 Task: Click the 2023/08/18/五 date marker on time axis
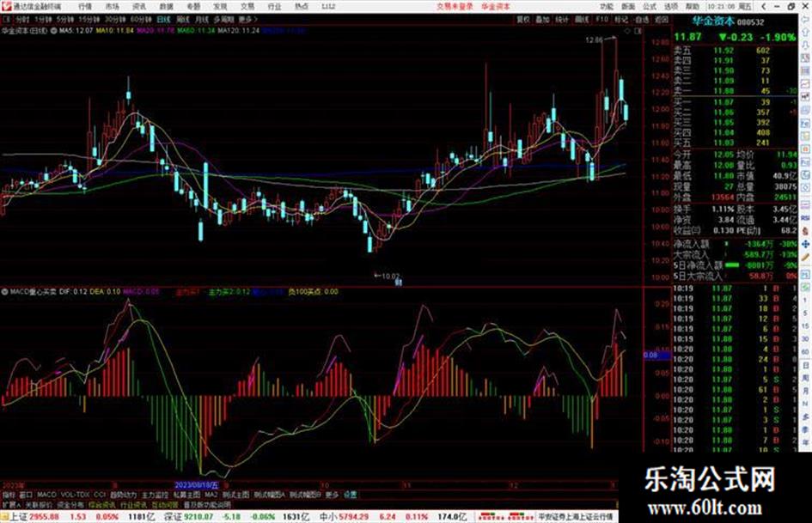(x=197, y=485)
